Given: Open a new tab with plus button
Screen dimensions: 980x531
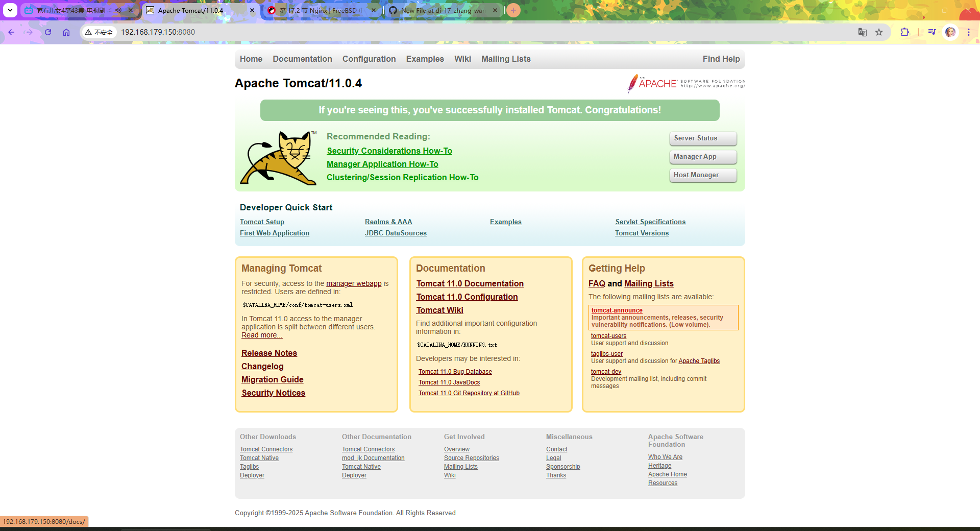Looking at the screenshot, I should tap(513, 10).
